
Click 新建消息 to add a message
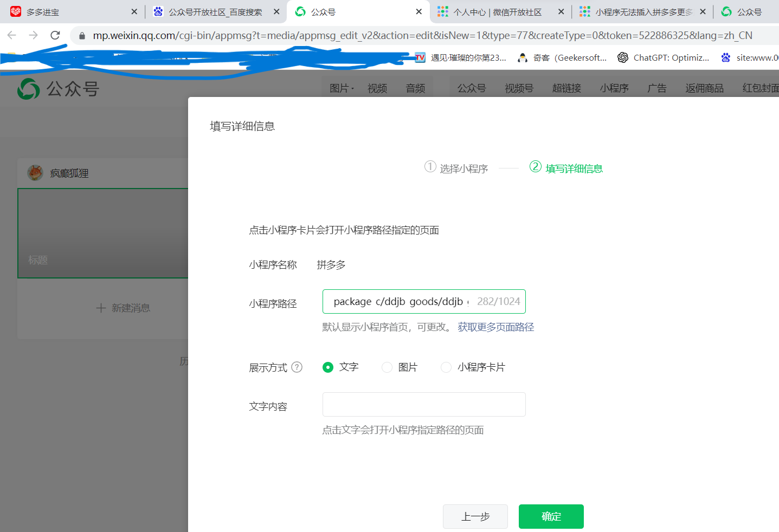point(123,308)
